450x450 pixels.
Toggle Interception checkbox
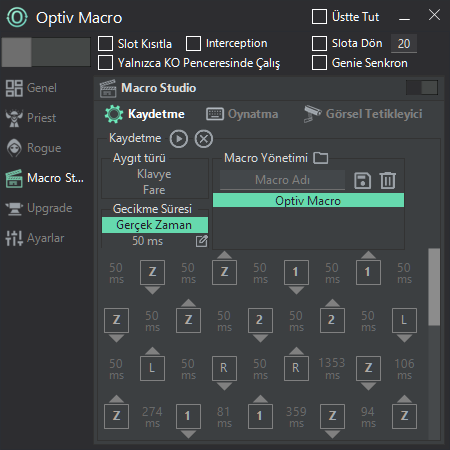tap(193, 44)
